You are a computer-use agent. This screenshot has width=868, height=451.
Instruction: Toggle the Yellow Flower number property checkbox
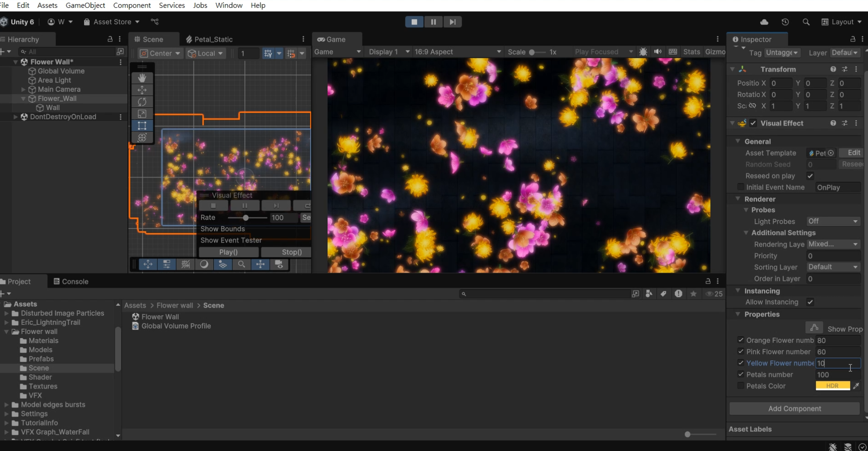click(741, 363)
